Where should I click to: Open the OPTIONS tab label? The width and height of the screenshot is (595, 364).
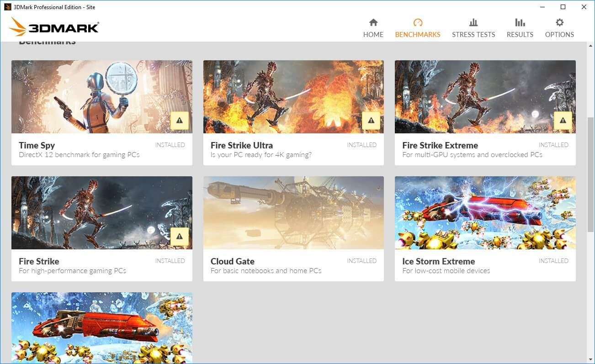point(559,34)
